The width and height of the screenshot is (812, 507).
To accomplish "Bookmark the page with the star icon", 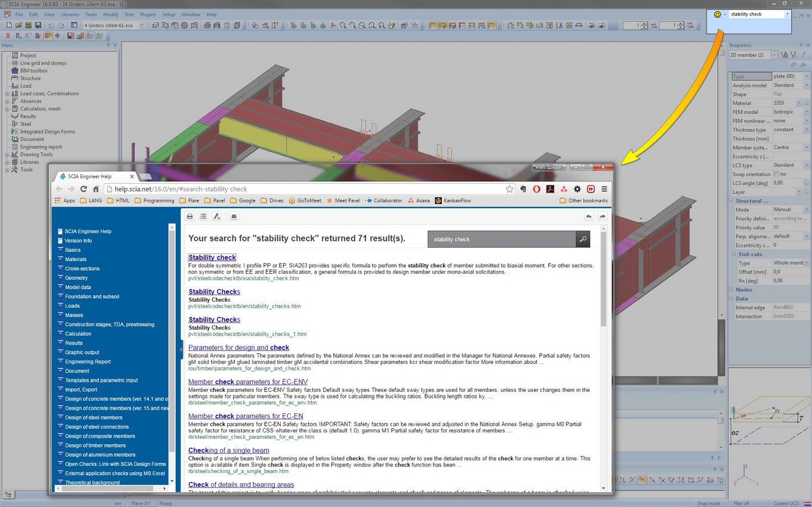I will pos(510,189).
